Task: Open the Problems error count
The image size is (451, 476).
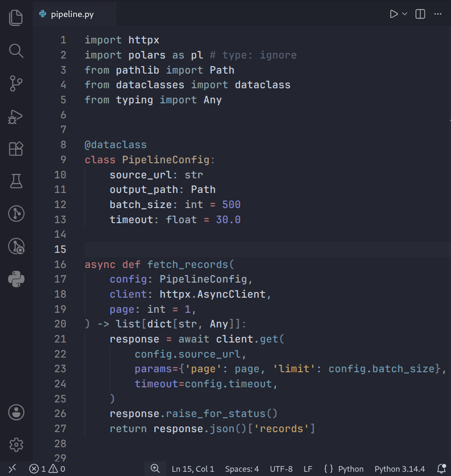Action: [x=37, y=469]
